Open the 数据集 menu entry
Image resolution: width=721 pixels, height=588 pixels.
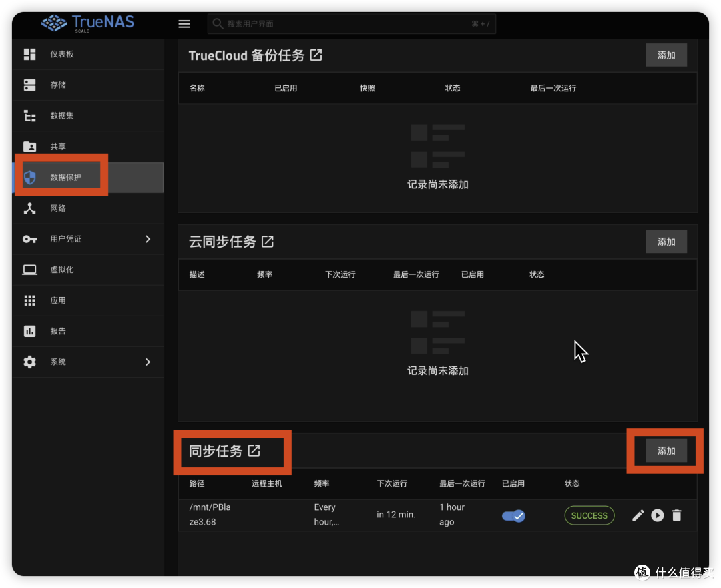88,116
